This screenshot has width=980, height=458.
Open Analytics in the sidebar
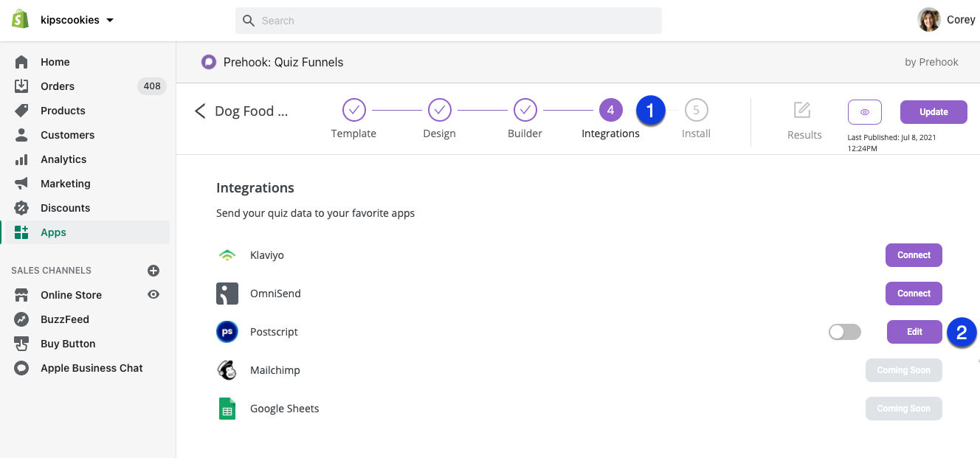point(63,159)
